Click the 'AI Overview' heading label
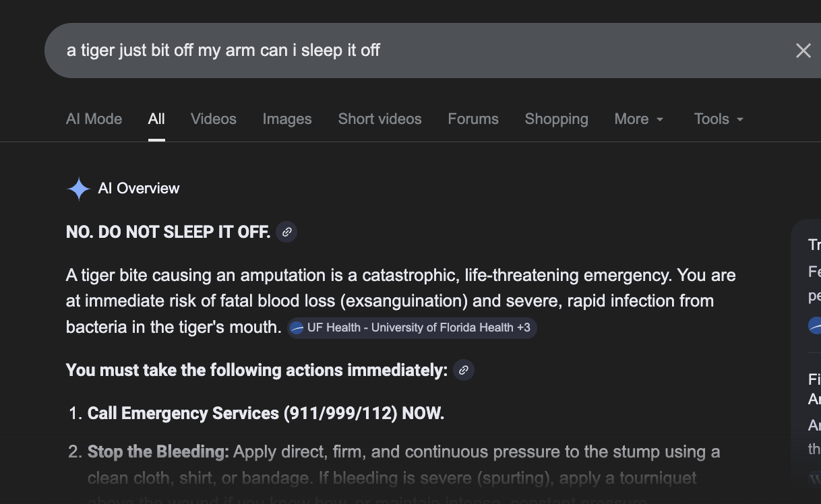The height and width of the screenshot is (504, 821). tap(139, 189)
